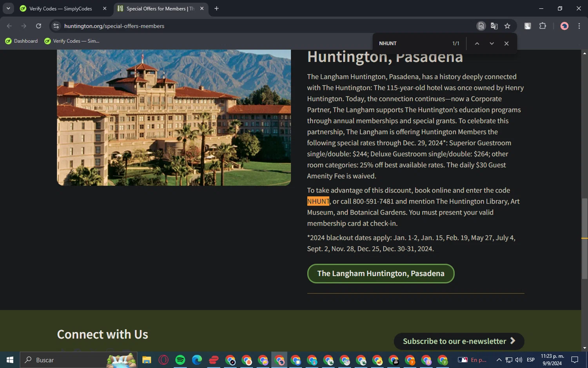
Task: Open Chrome extensions puzzle icon
Action: click(543, 26)
